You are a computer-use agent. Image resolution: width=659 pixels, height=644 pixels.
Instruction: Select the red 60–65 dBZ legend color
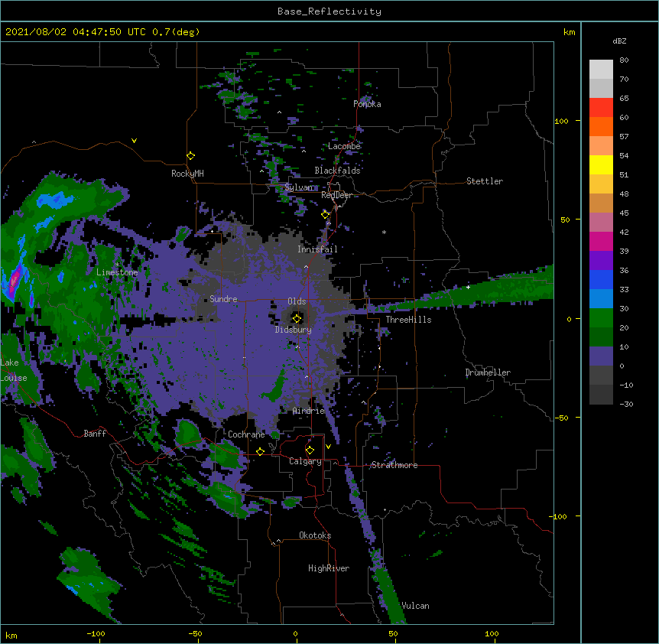[x=601, y=108]
